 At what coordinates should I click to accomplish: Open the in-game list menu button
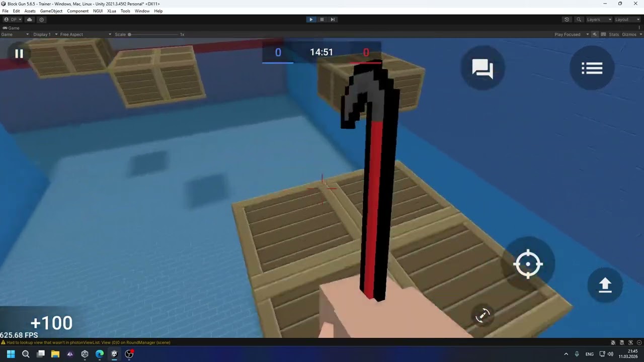click(x=592, y=68)
